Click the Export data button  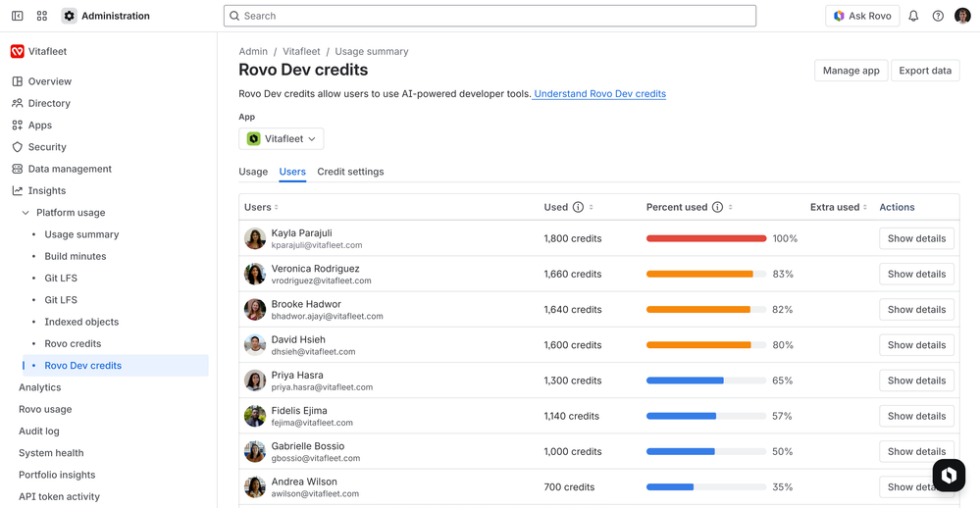[x=925, y=71]
